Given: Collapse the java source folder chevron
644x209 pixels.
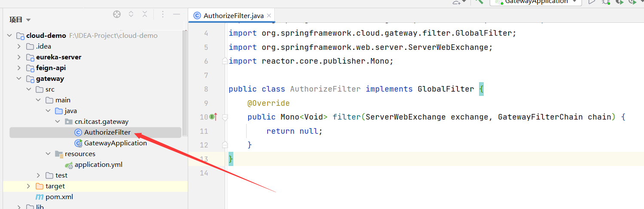Looking at the screenshot, I should click(48, 111).
